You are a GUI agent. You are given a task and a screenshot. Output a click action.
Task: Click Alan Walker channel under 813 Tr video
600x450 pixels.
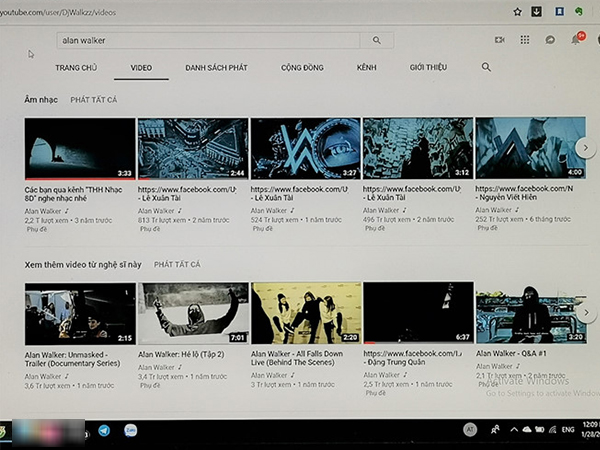(156, 211)
